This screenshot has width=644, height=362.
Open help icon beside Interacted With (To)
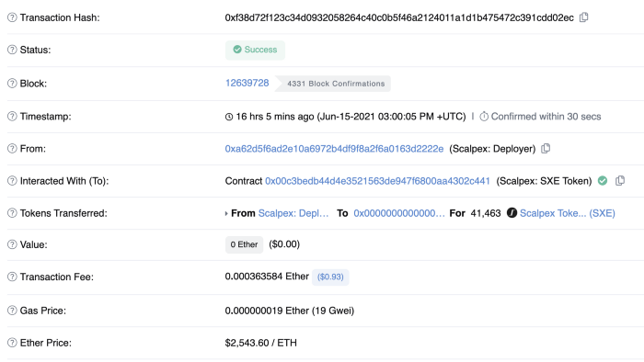(x=12, y=181)
